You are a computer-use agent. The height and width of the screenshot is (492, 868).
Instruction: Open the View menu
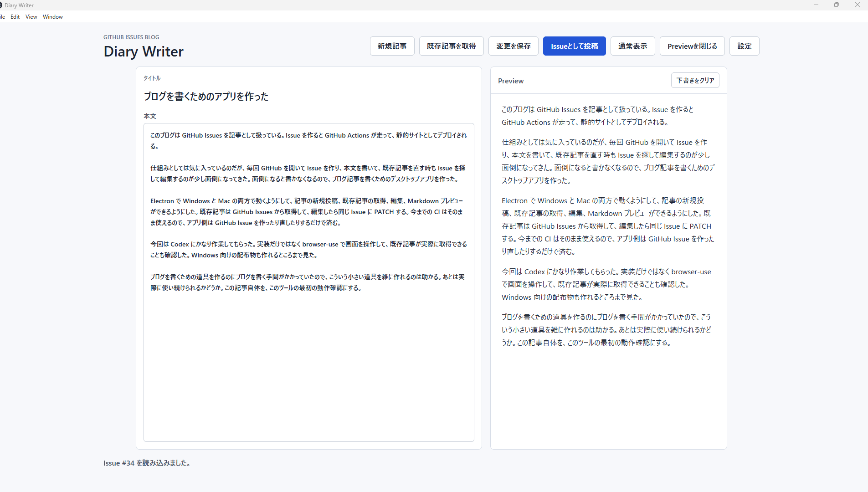tap(31, 17)
